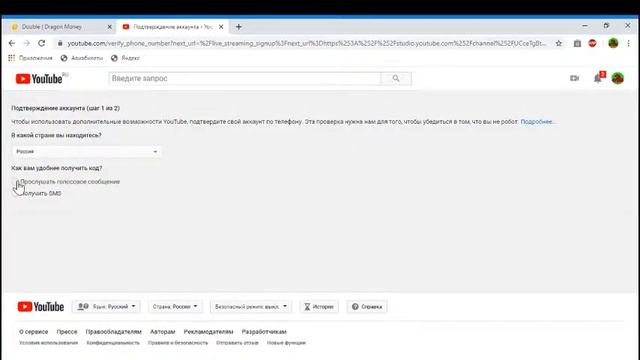640x360 pixels.
Task: Follow the Подробнее link
Action: [537, 122]
